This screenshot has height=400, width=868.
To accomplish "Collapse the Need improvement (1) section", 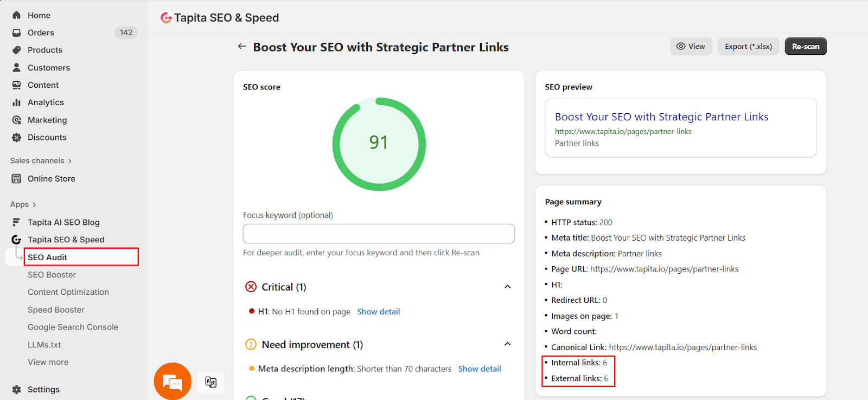I will coord(508,344).
